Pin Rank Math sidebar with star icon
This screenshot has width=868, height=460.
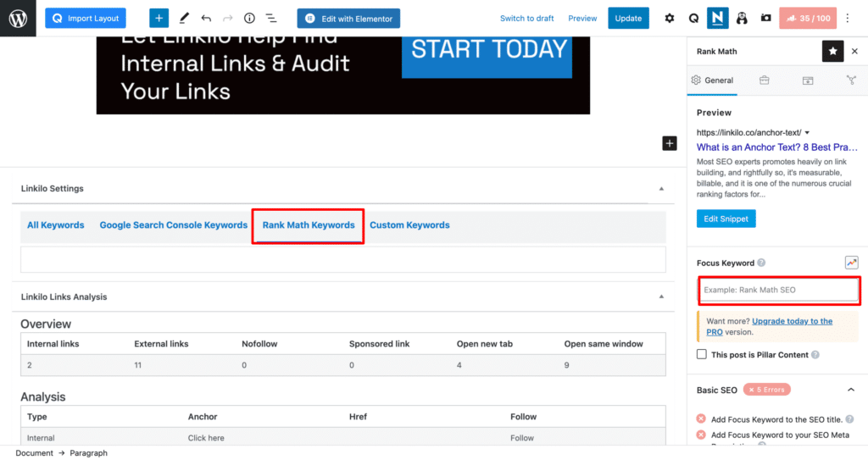click(x=832, y=51)
